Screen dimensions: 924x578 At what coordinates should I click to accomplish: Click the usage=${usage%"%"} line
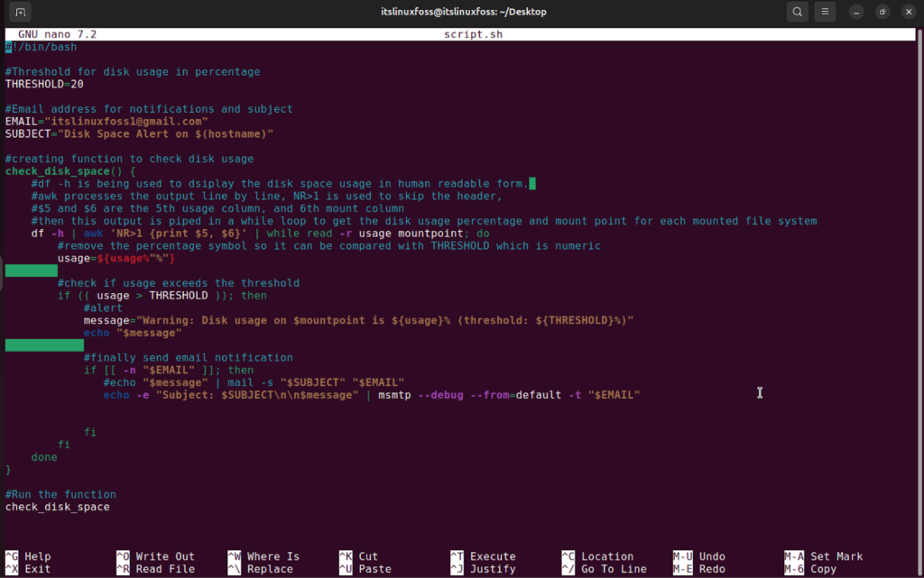(116, 259)
